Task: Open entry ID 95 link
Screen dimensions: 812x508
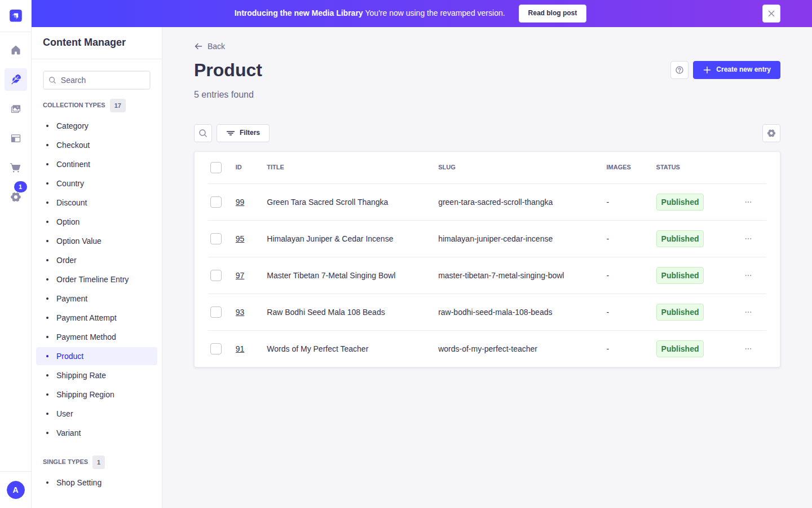Action: 240,239
